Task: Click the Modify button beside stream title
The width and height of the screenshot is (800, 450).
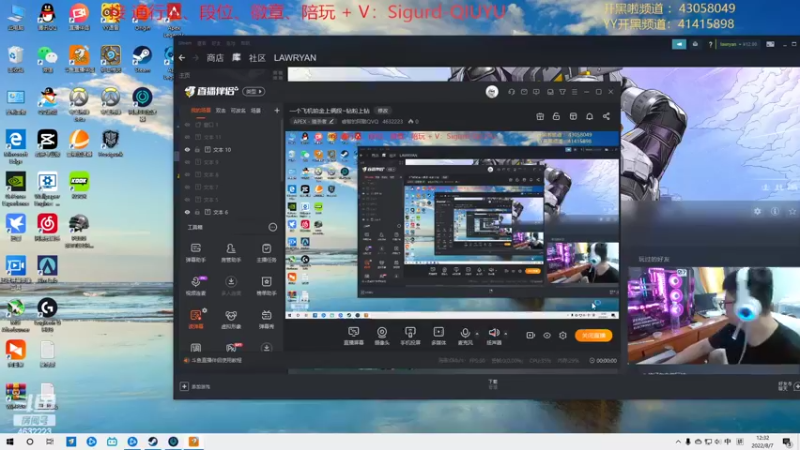Action: tap(383, 111)
